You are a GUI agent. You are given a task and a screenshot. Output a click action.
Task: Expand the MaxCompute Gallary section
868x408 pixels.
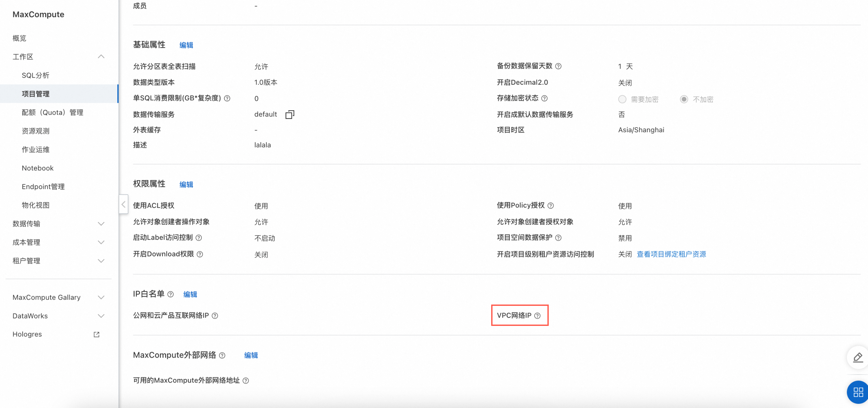point(101,297)
